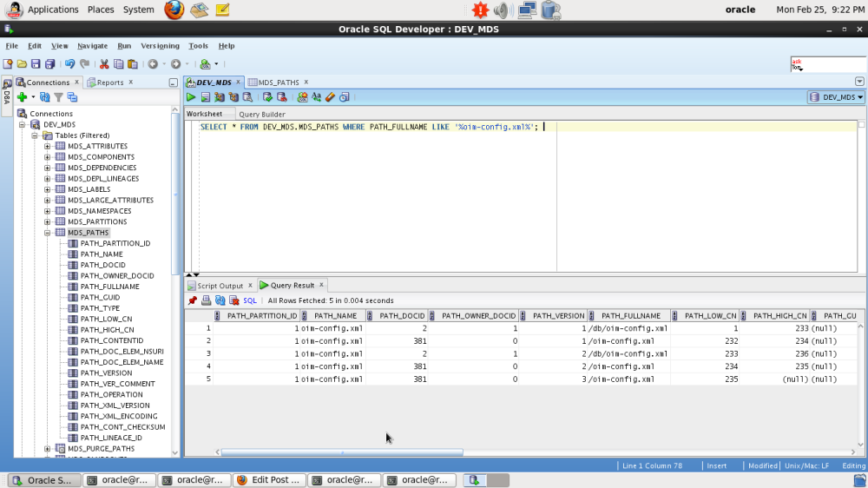
Task: Switch to the Script Output tab
Action: pos(220,286)
